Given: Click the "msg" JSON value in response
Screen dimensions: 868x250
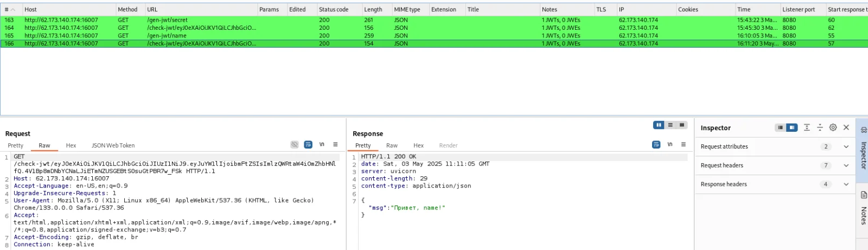Looking at the screenshot, I should click(x=418, y=208).
